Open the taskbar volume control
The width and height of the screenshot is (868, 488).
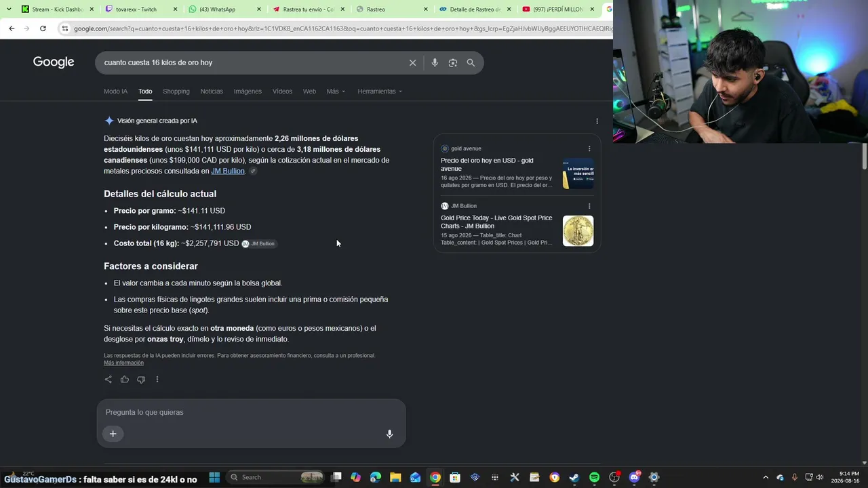point(819,477)
